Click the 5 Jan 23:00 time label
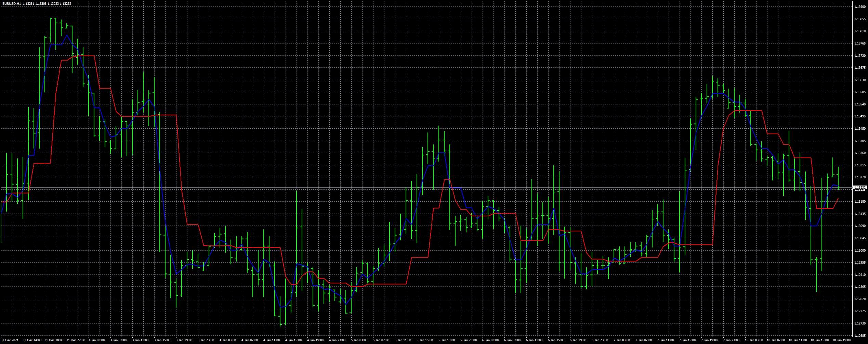Screen dimensions: 868x344 coord(469,340)
